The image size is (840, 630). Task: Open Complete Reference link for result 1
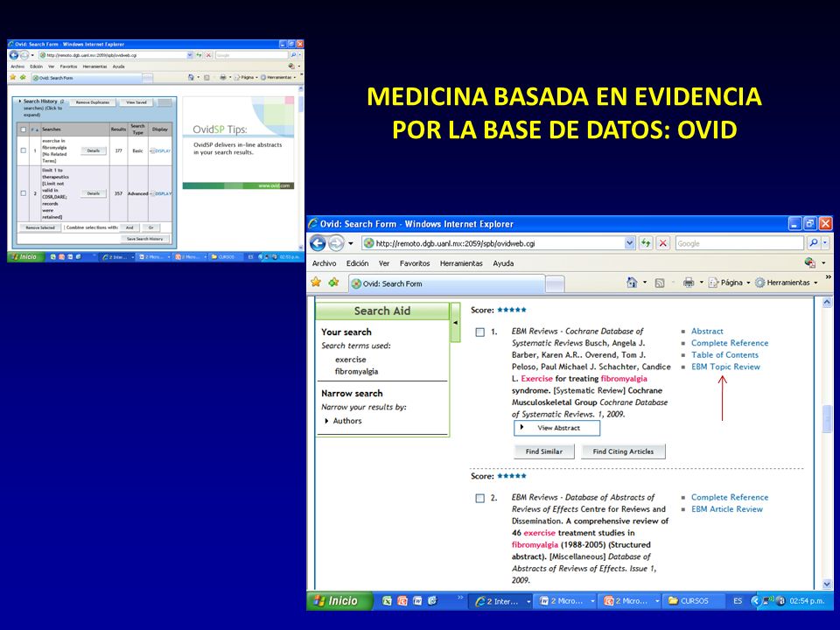coord(730,343)
